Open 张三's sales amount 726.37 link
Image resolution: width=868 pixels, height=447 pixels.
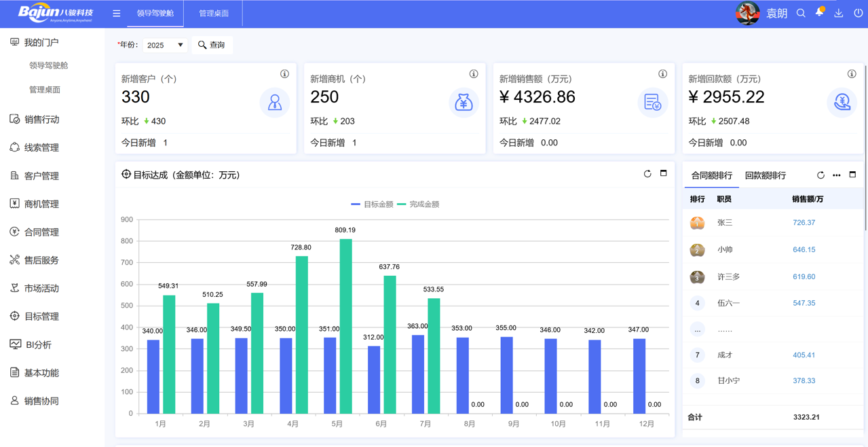click(x=804, y=223)
